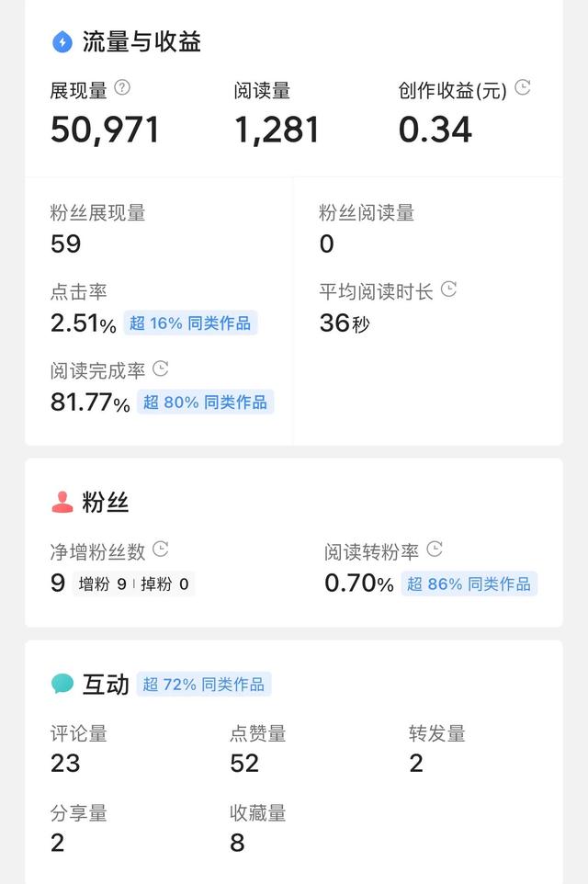Tap the 阅读量 figure 1,281

pos(277,130)
